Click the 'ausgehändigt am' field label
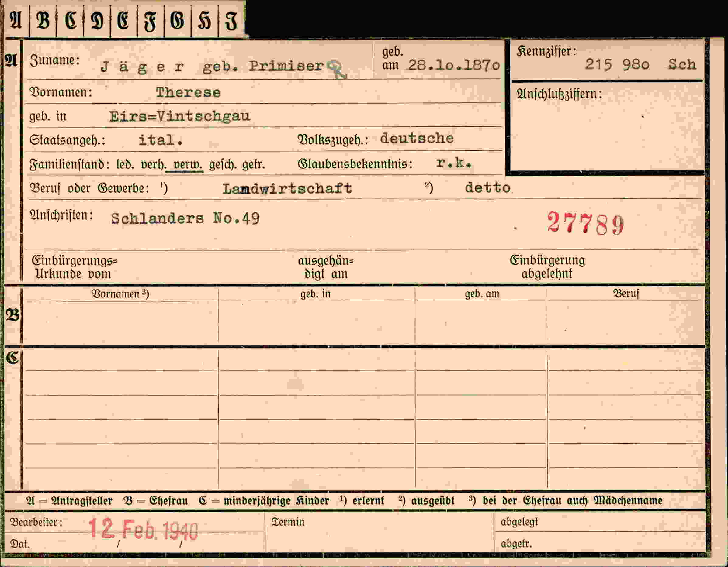The height and width of the screenshot is (567, 728). (326, 267)
